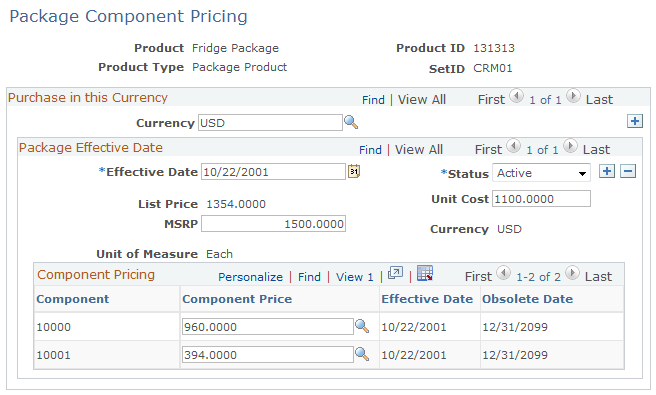Add a new currency row with plus

[635, 121]
